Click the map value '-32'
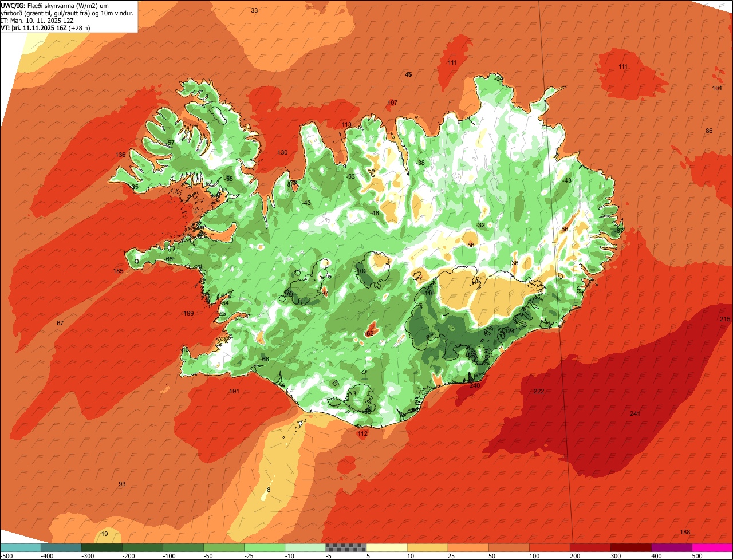The image size is (733, 560). (480, 225)
